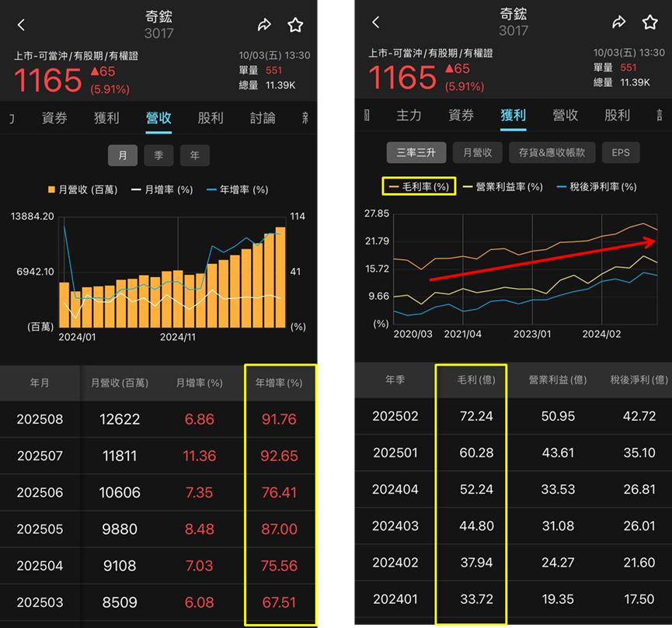
Task: Tap favorite star in left phone screen
Action: [x=295, y=25]
